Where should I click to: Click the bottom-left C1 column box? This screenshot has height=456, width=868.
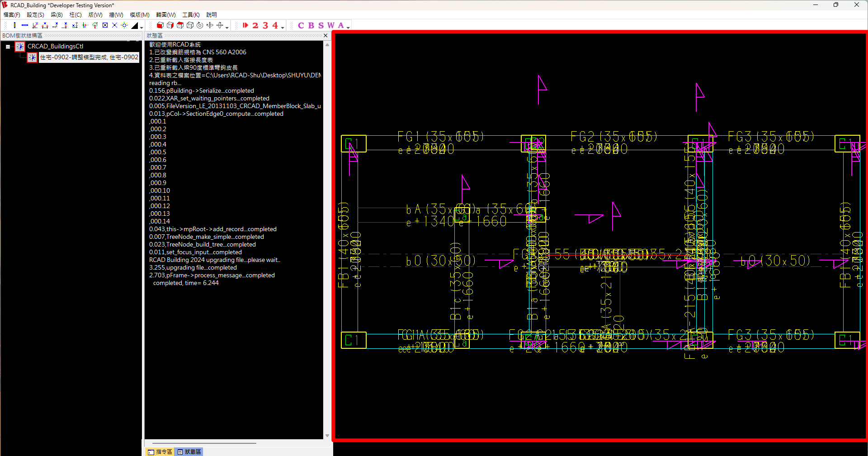[354, 340]
